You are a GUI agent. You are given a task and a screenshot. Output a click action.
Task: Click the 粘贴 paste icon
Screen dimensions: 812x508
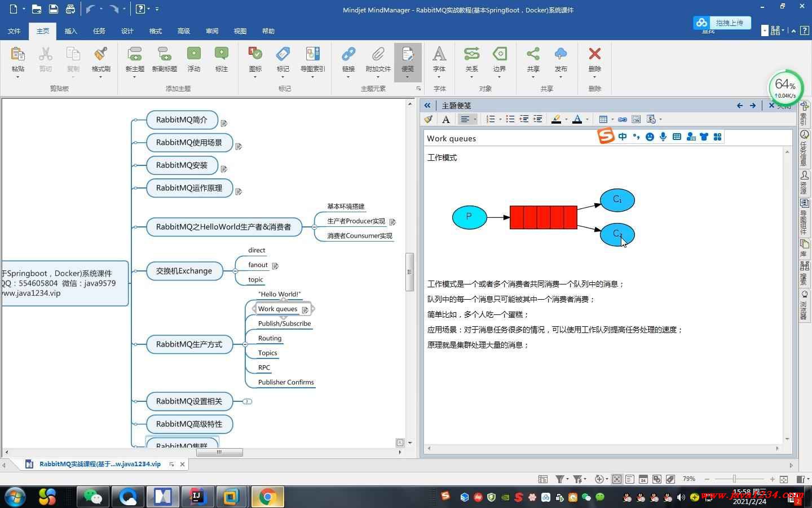17,54
